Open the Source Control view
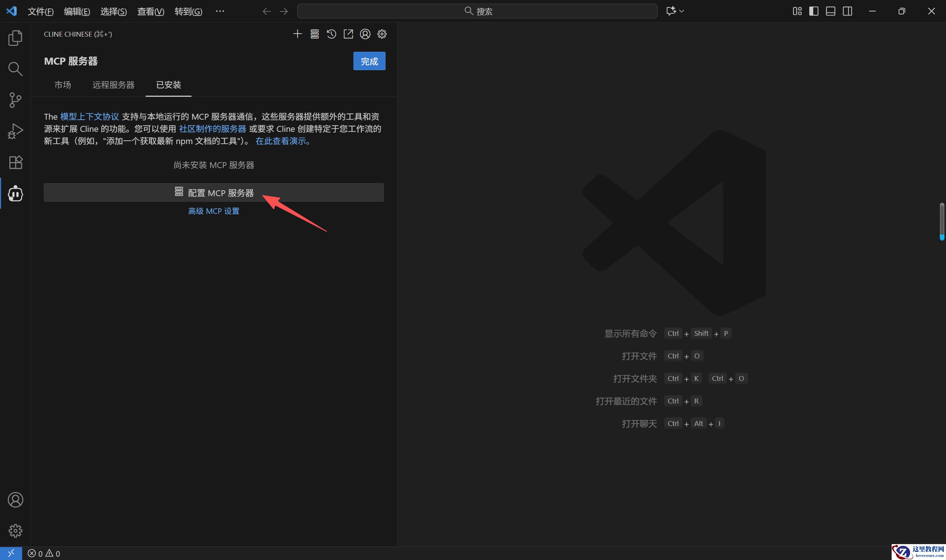Image resolution: width=946 pixels, height=560 pixels. point(15,100)
